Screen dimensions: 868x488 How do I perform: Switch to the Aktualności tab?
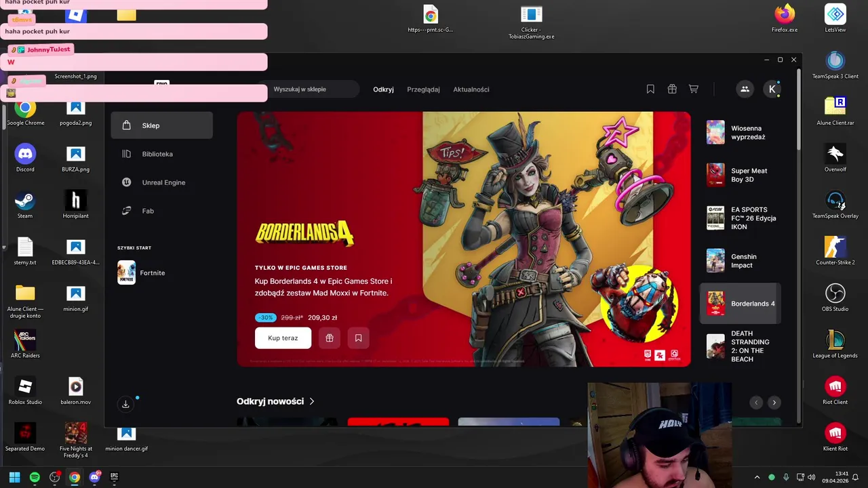point(471,89)
